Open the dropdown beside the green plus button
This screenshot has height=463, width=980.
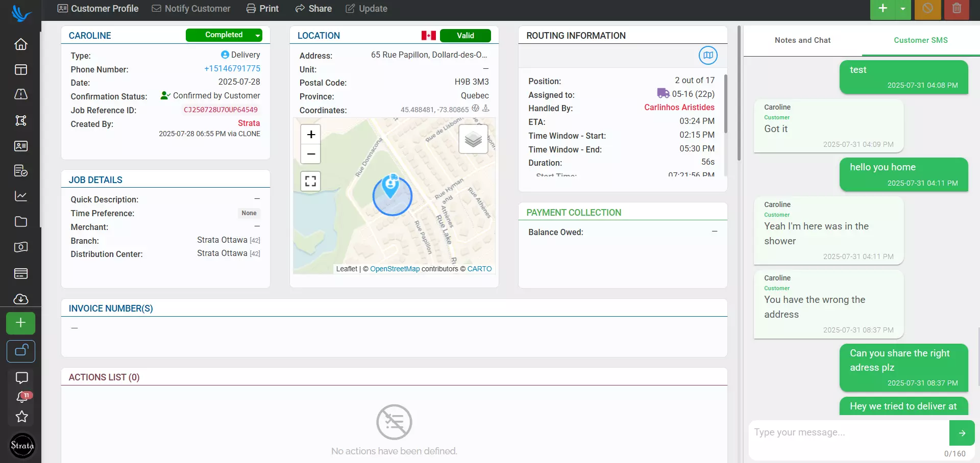tap(903, 9)
